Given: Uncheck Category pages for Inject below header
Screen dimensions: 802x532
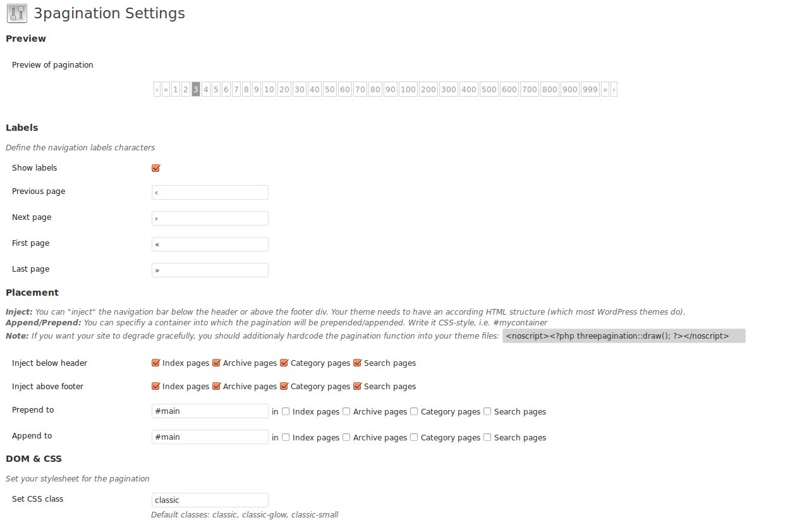Looking at the screenshot, I should coord(284,363).
